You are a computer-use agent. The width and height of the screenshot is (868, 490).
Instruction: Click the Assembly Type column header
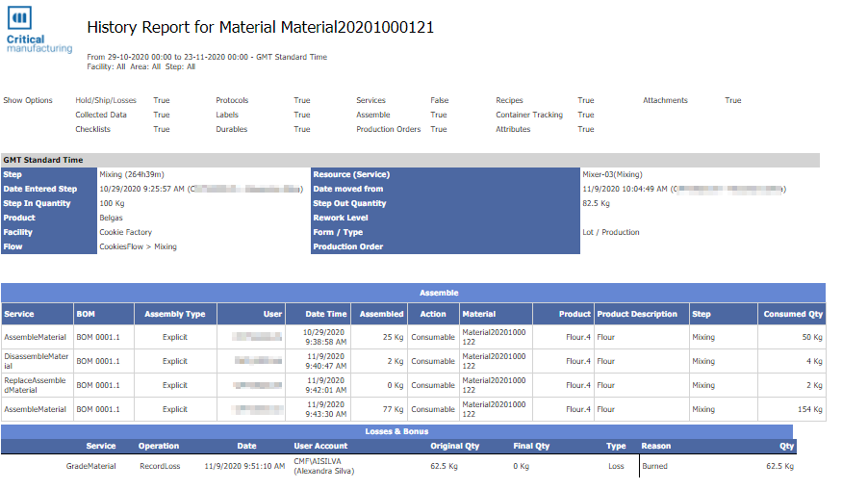click(175, 314)
